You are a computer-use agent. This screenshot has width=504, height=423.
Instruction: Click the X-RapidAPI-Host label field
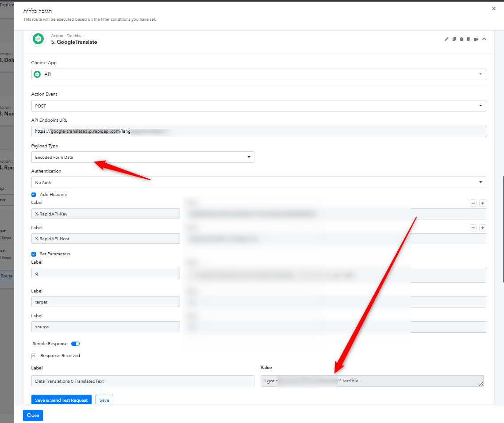(x=105, y=238)
